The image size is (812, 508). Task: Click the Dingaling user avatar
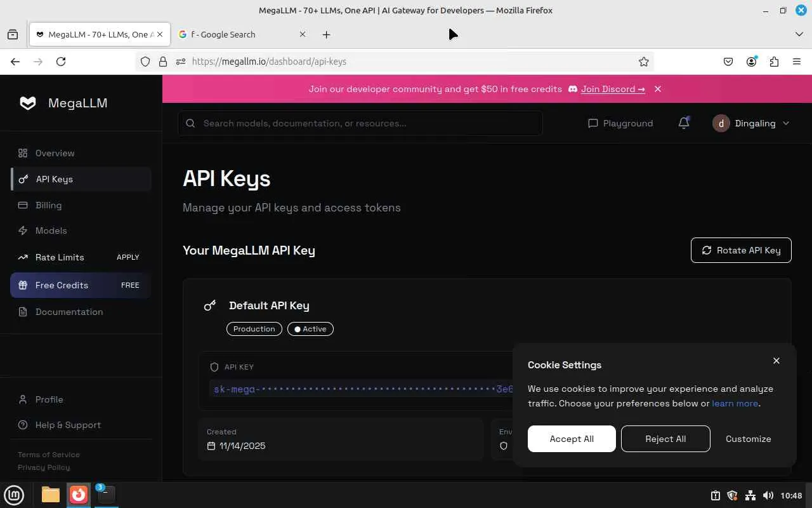(x=721, y=123)
